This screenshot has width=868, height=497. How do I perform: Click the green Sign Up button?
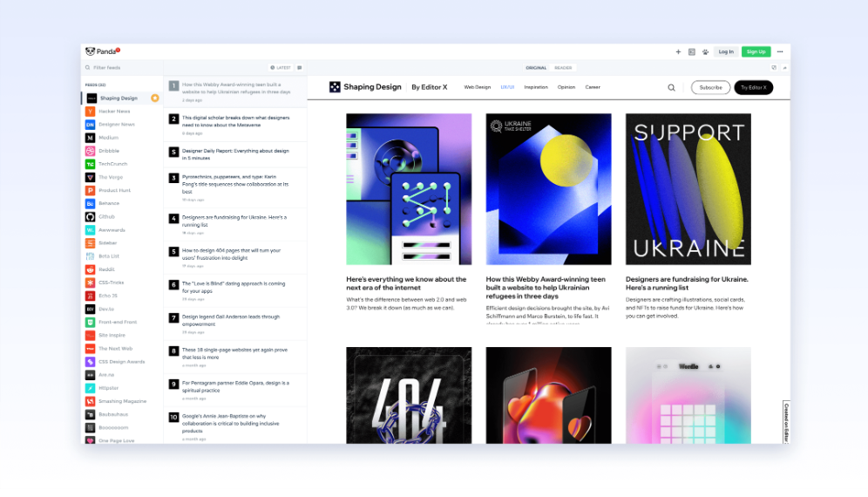click(x=756, y=52)
